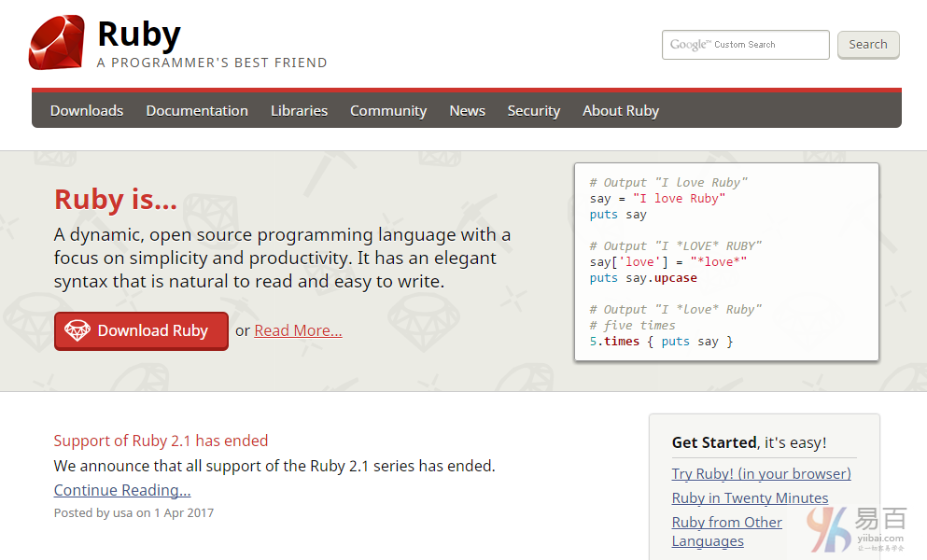Image resolution: width=927 pixels, height=560 pixels.
Task: Click the gem icon on Download Ruby
Action: [77, 330]
